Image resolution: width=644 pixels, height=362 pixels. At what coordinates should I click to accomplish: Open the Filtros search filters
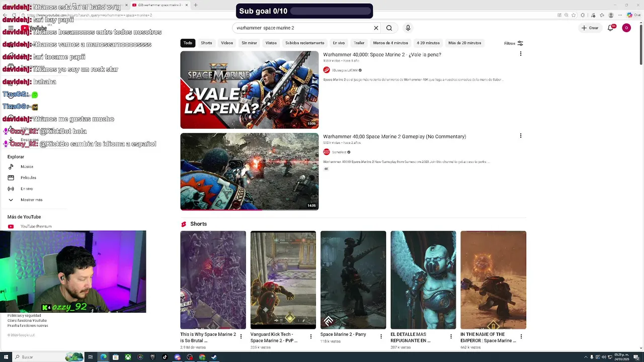pos(514,43)
